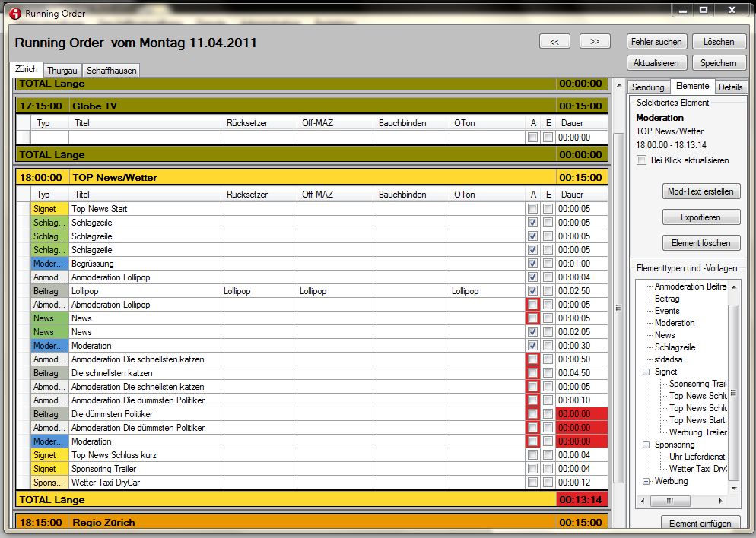Expand the Werbung tree node
This screenshot has width=756, height=538.
point(646,481)
